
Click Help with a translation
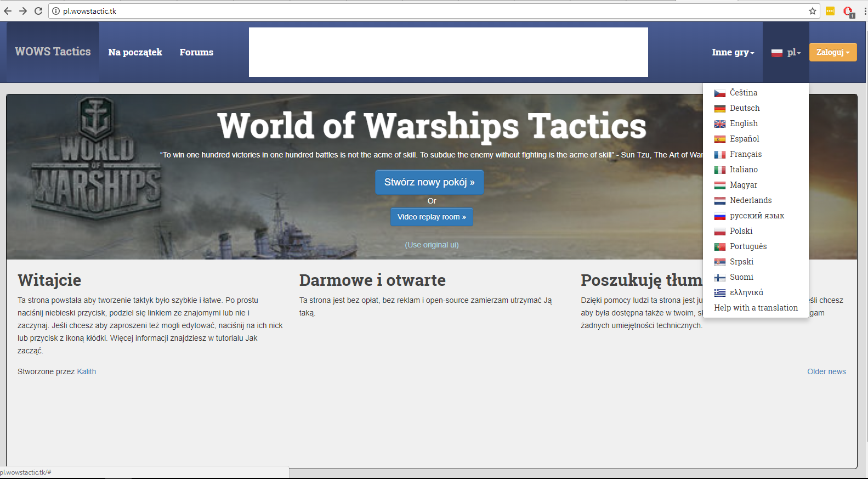[x=756, y=308]
